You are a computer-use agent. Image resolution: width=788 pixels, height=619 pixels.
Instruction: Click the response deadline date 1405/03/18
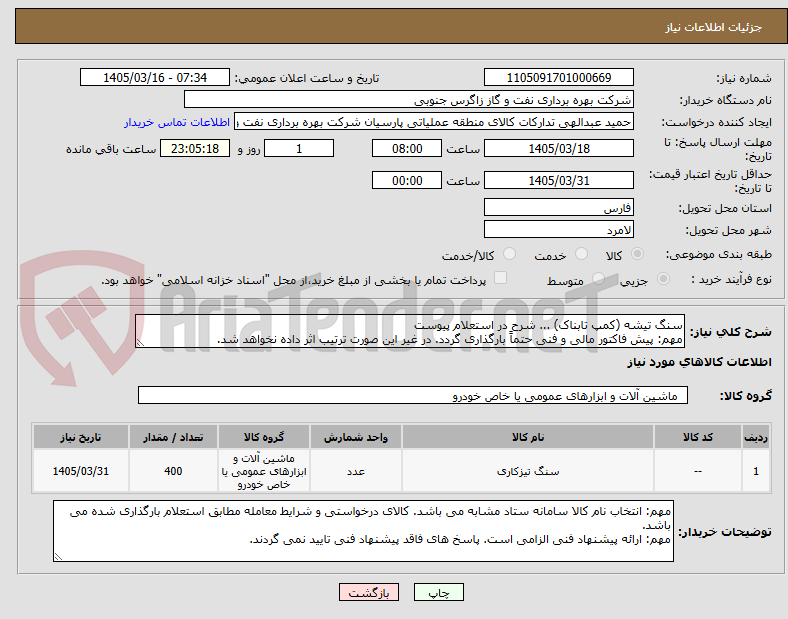click(558, 149)
